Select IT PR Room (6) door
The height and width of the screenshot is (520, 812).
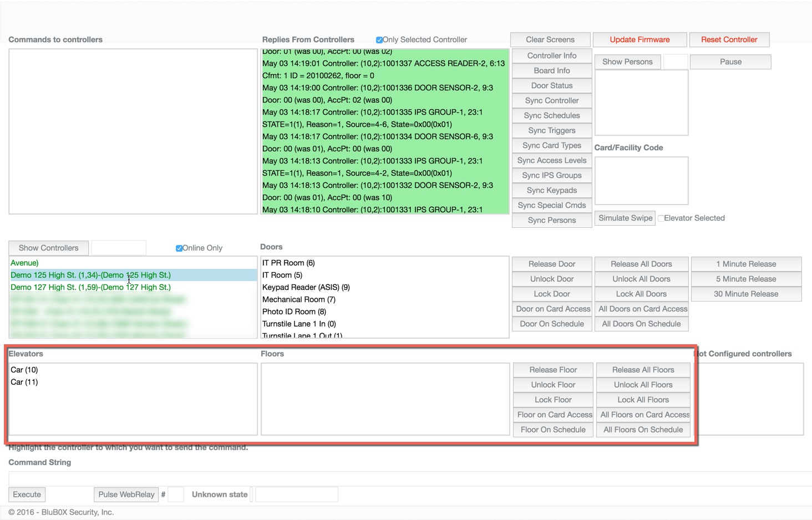(288, 263)
